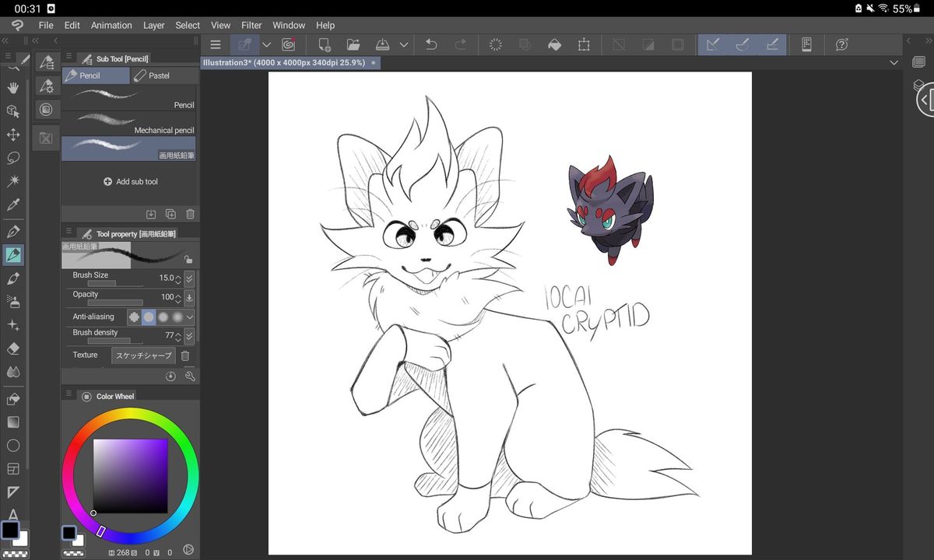Viewport: 934px width, 560px height.
Task: Open the Layer menu
Action: (154, 25)
